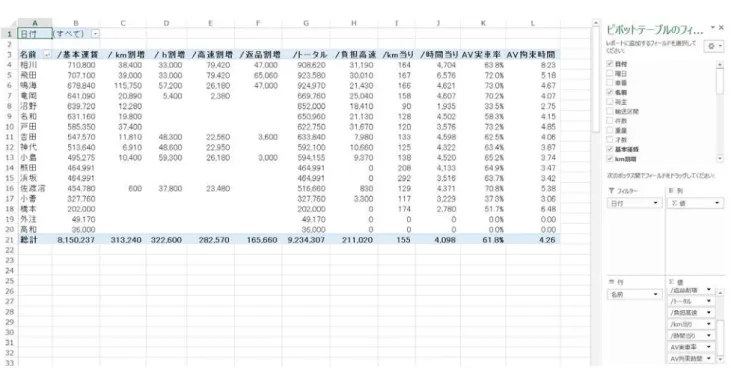The height and width of the screenshot is (382, 731).
Task: Click the worksheet vertical scrollbar up arrow
Action: (595, 22)
